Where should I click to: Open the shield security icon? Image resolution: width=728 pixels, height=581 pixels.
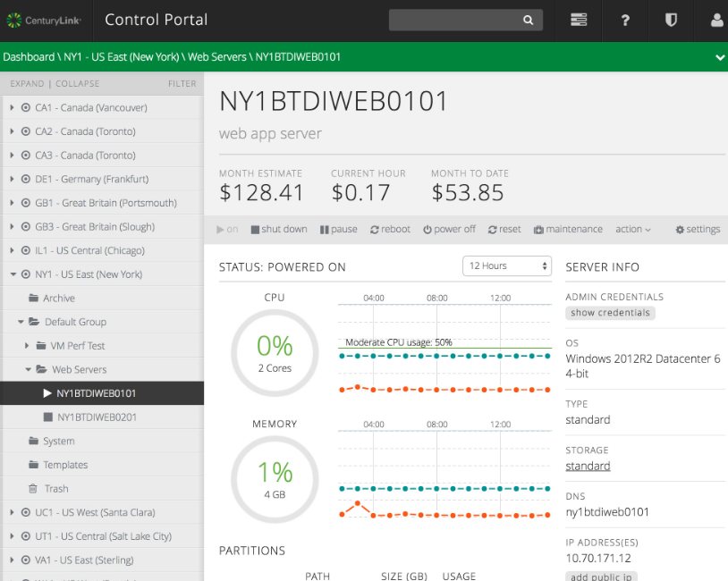tap(671, 20)
